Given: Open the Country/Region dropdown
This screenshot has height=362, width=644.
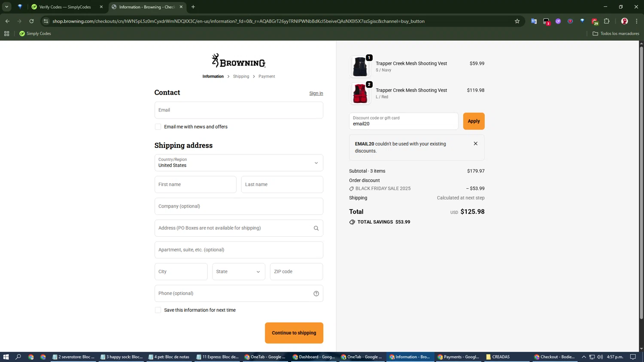Looking at the screenshot, I should point(239,163).
